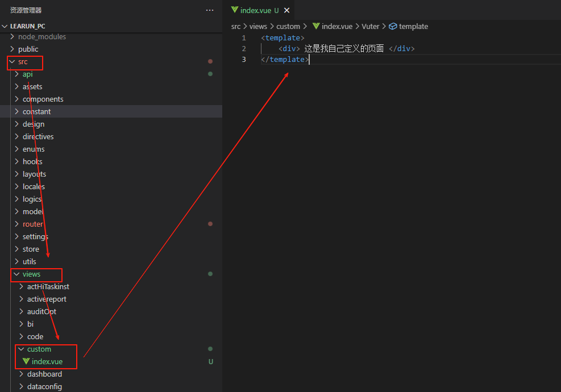The height and width of the screenshot is (392, 561).
Task: Click the template cube icon in breadcrumb
Action: pyautogui.click(x=392, y=26)
